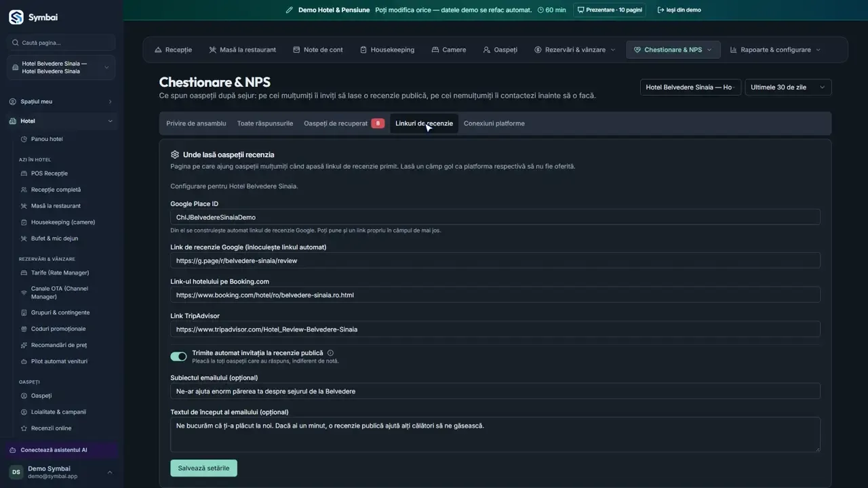Open the sidebar hotel switcher dropdown
This screenshot has height=488, width=868.
(62, 67)
